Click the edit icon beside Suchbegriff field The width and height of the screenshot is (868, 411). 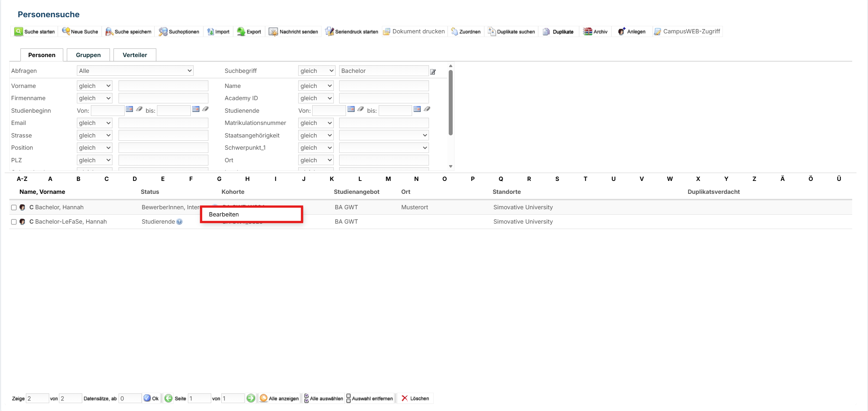433,72
